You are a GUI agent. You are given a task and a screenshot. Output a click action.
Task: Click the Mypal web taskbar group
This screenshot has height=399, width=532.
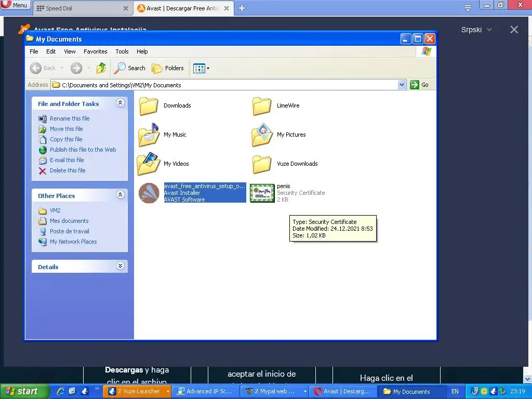click(x=273, y=391)
